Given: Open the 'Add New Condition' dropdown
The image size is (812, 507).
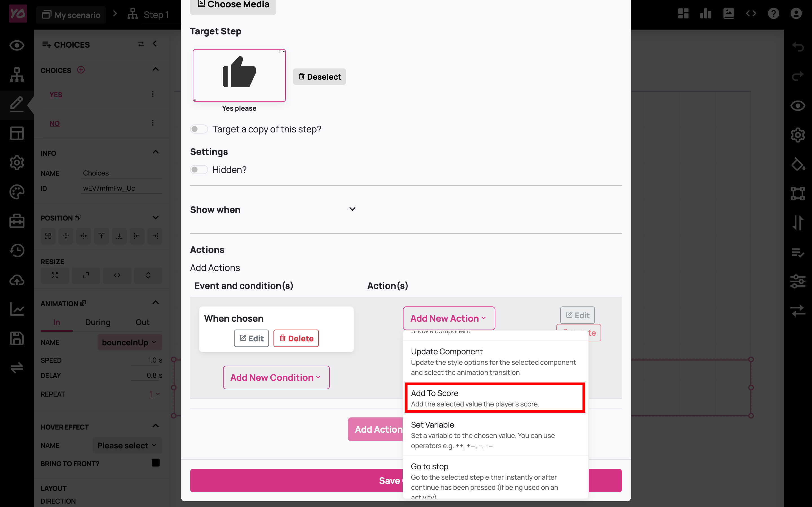Looking at the screenshot, I should click(276, 377).
